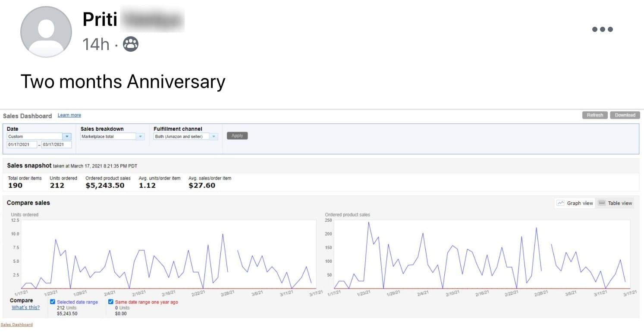Uncheck Same date range one year ago
This screenshot has width=644, height=333.
point(111,302)
